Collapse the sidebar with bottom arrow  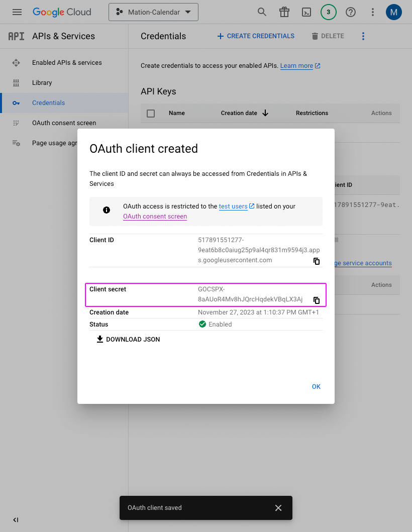click(x=16, y=520)
